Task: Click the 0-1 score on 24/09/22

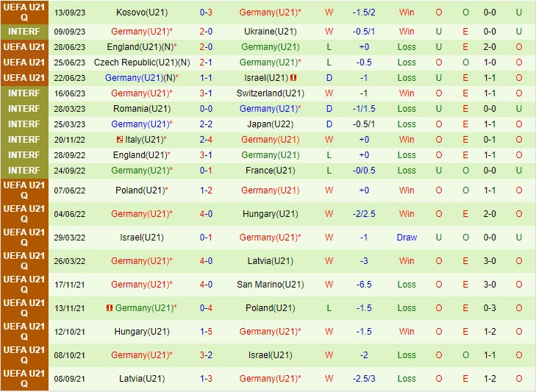Action: pyautogui.click(x=206, y=171)
